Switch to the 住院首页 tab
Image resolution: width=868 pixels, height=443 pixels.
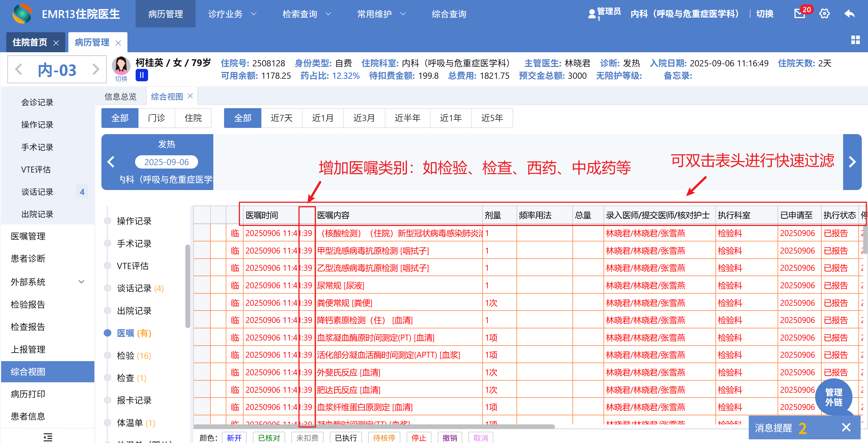tap(30, 42)
